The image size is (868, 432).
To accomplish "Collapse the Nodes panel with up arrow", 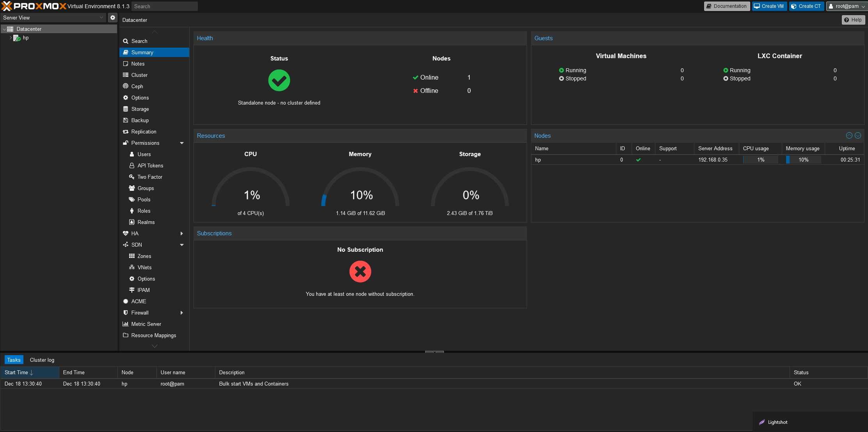I will pyautogui.click(x=849, y=135).
